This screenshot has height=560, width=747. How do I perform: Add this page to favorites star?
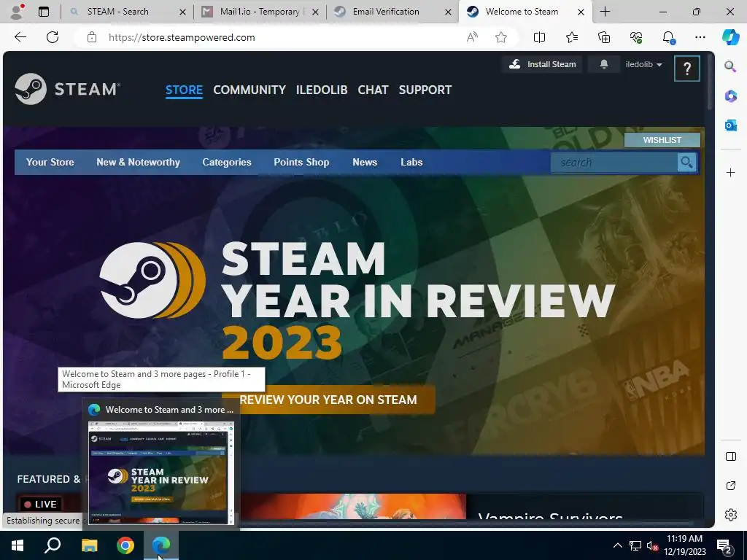(500, 37)
